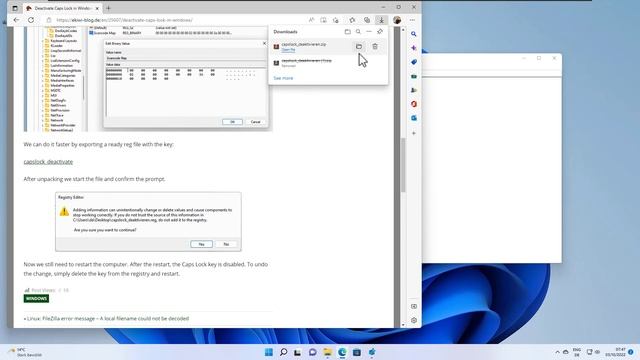Viewport: 640px width, 360px height.
Task: Open Task View on the taskbar
Action: [x=298, y=352]
